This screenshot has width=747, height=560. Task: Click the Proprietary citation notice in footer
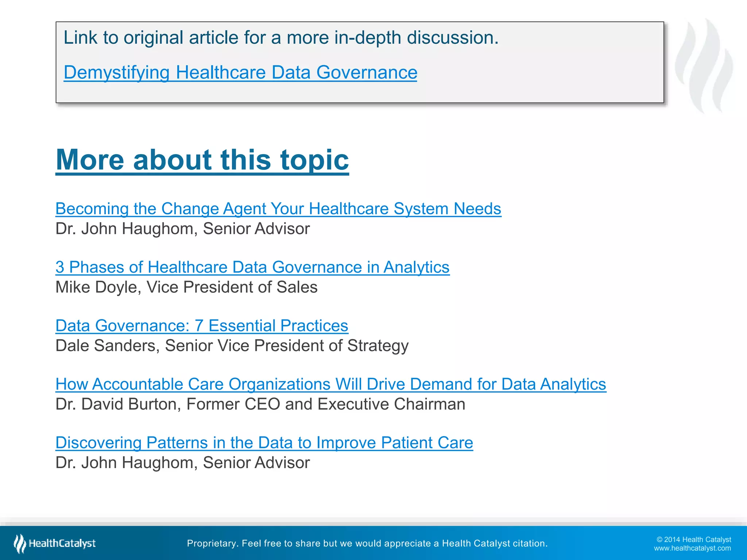click(x=367, y=543)
